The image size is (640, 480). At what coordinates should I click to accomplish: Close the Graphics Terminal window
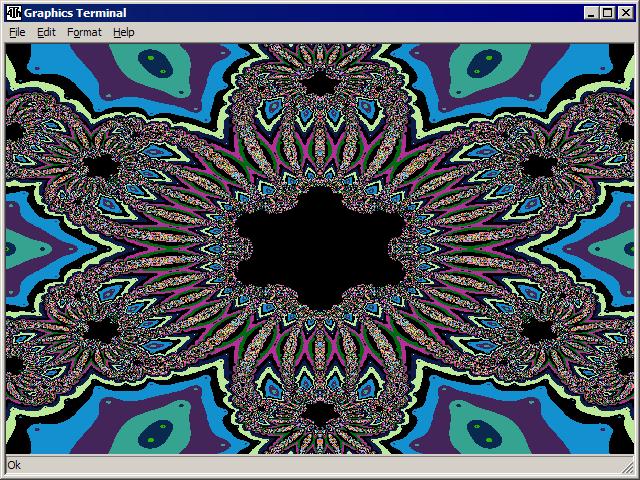coord(625,13)
